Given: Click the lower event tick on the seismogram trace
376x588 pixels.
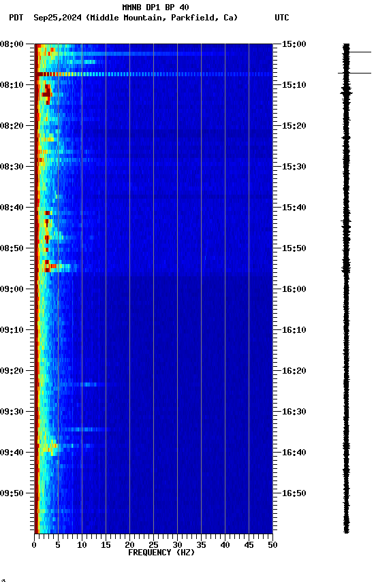Looking at the screenshot, I should [354, 73].
